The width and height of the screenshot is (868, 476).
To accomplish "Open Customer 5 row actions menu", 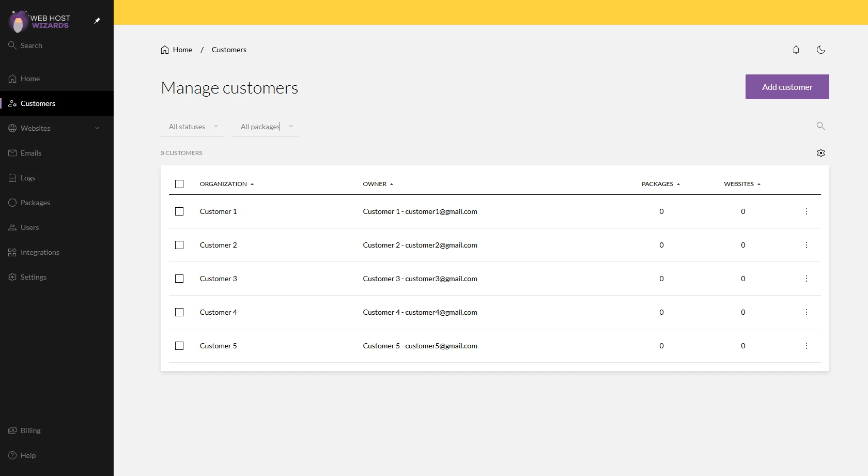I will (807, 346).
